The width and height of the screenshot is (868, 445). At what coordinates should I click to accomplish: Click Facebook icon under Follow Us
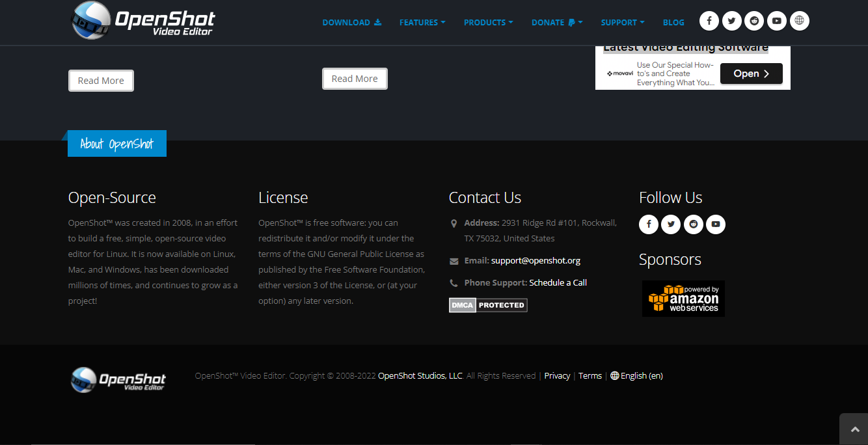point(649,224)
